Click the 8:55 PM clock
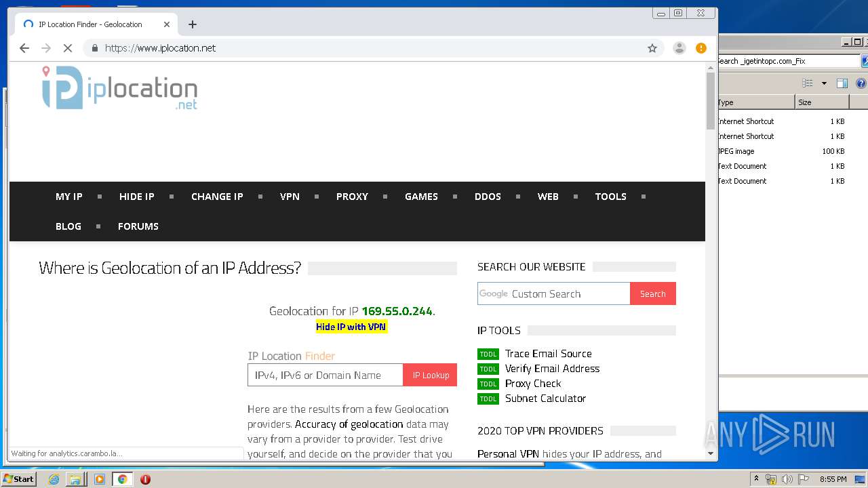This screenshot has height=488, width=868. 833,479
